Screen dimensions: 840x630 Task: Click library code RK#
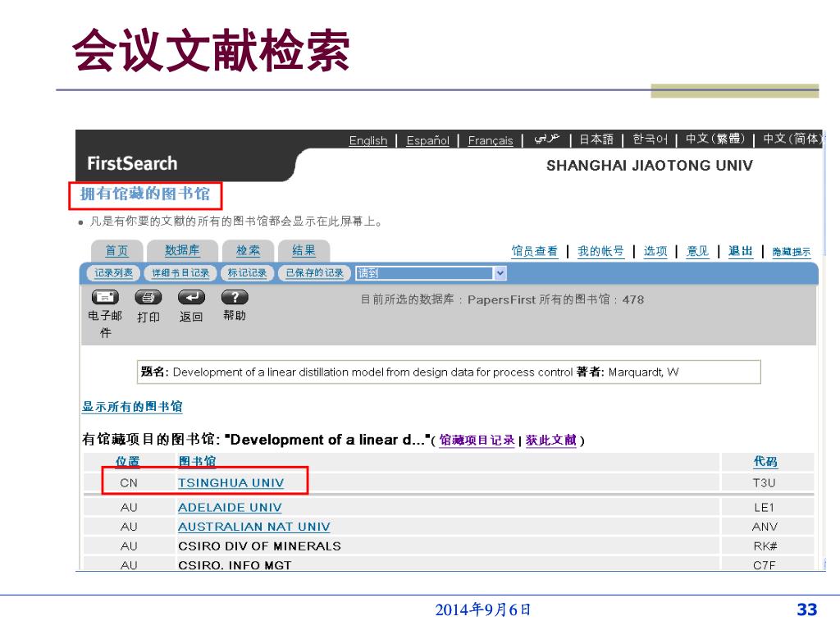765,546
